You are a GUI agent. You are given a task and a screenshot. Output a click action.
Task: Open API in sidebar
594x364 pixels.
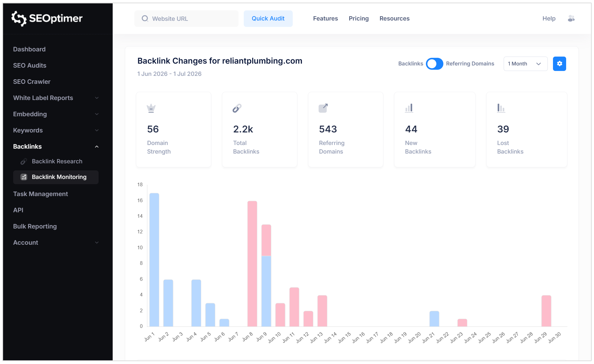click(x=18, y=210)
